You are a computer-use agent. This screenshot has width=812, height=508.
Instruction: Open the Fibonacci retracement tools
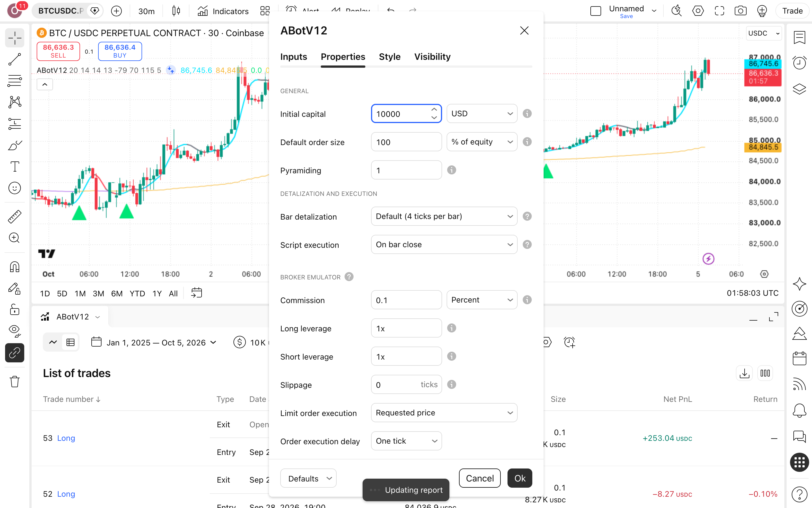(14, 81)
